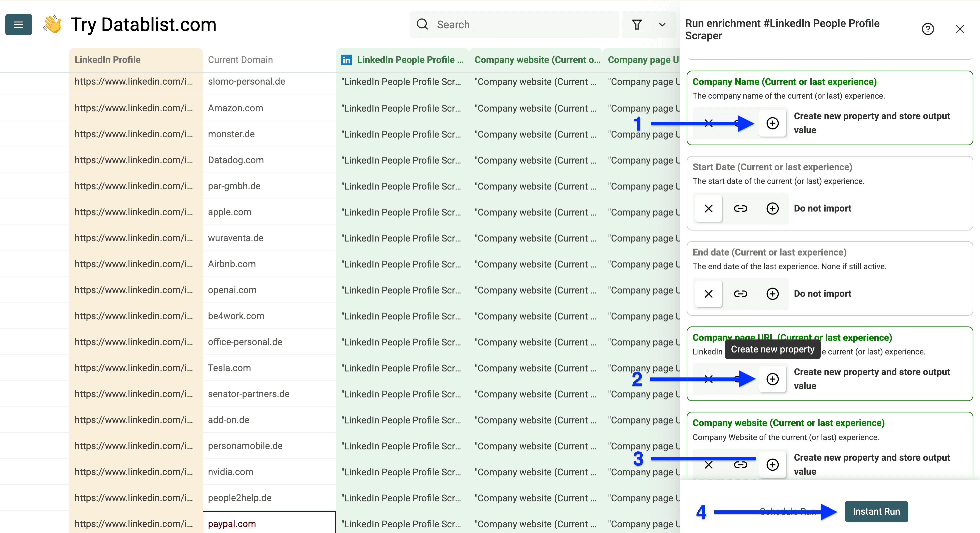This screenshot has height=533, width=980.
Task: Link Start Date to an existing property
Action: click(x=740, y=208)
